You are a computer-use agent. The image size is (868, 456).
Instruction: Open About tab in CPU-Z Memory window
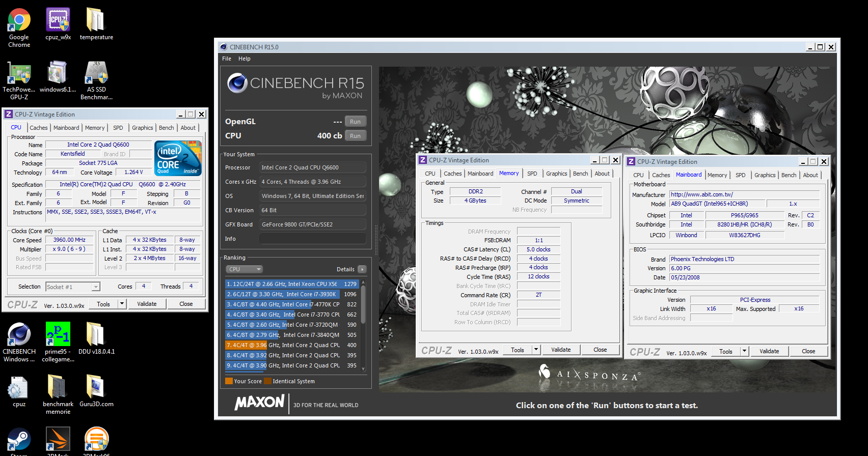tap(602, 174)
